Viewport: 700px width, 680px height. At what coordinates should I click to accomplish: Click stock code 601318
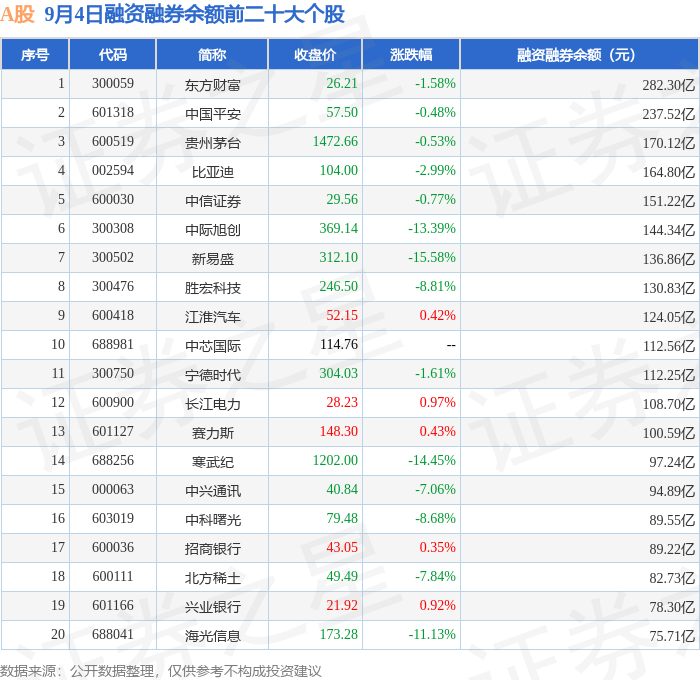(x=113, y=113)
